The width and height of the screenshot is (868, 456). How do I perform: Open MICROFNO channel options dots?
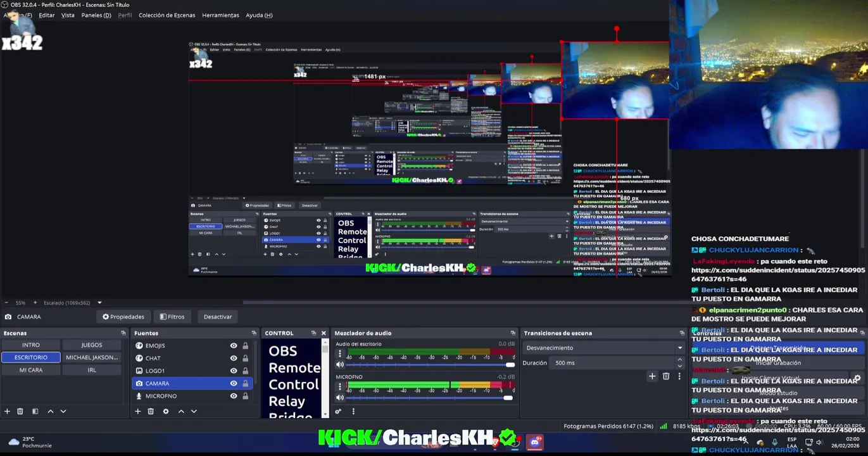340,387
